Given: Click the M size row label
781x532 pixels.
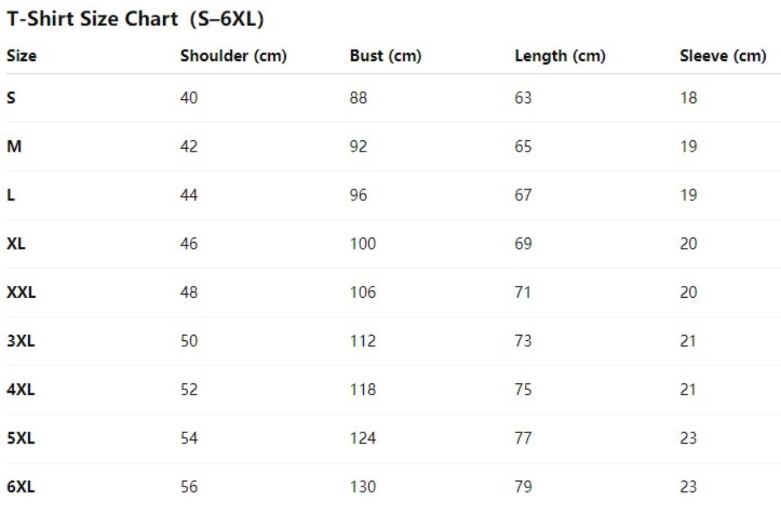Looking at the screenshot, I should click(x=14, y=146).
